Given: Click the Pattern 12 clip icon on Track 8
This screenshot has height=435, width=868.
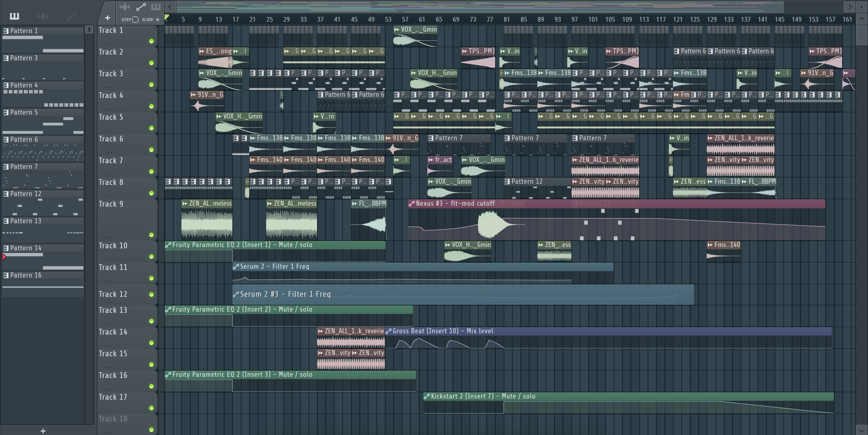Looking at the screenshot, I should click(507, 182).
